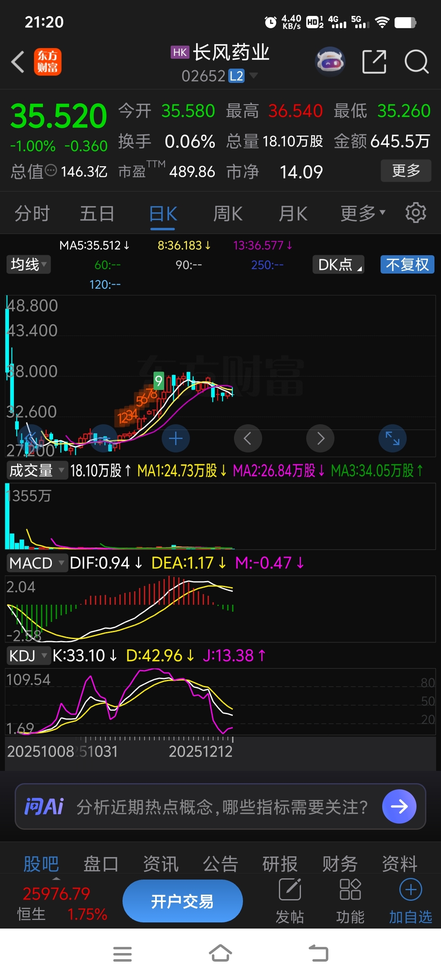Screen dimensions: 441x980
Task: Tap the Android menu navigation button
Action: pyautogui.click(x=122, y=954)
